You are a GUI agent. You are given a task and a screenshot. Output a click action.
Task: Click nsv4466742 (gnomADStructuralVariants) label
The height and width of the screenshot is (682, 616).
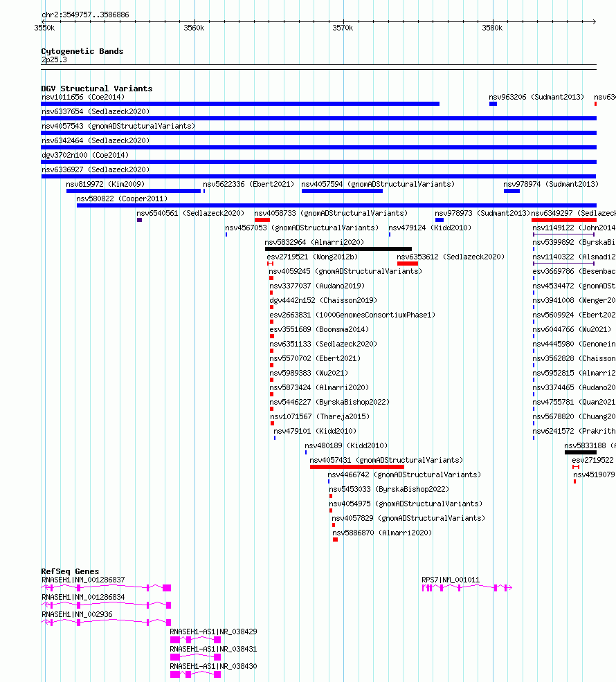(404, 474)
